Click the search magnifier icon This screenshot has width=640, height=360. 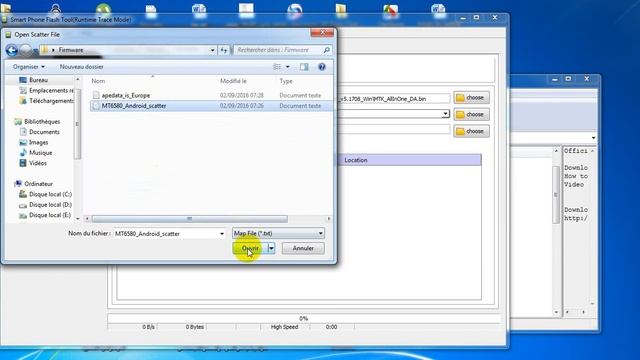326,50
